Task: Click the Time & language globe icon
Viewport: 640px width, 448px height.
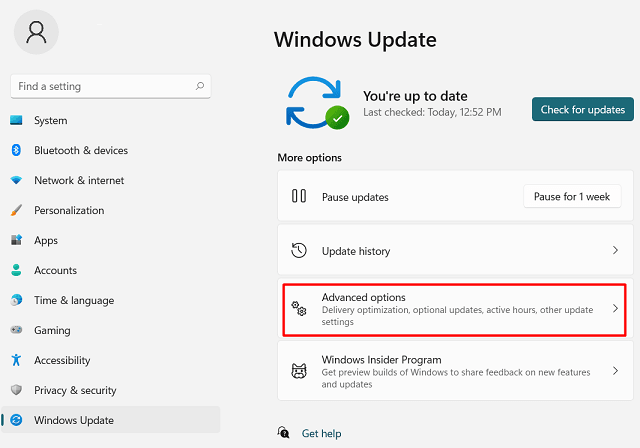Action: (x=16, y=300)
